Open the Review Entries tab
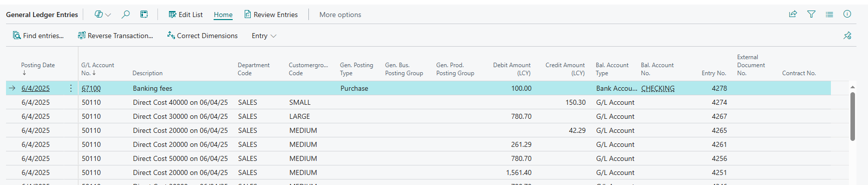The image size is (868, 185). (x=271, y=15)
